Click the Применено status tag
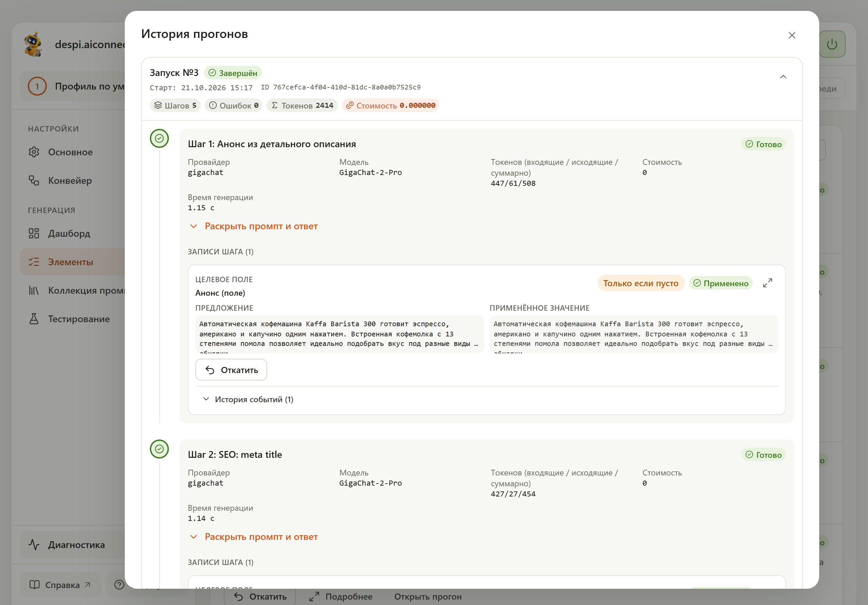Image resolution: width=868 pixels, height=605 pixels. 721,283
